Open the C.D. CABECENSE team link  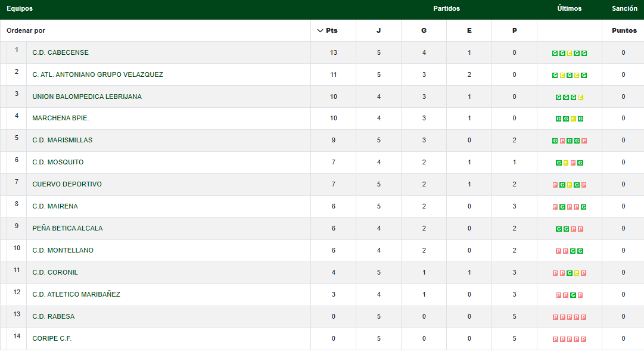click(60, 52)
